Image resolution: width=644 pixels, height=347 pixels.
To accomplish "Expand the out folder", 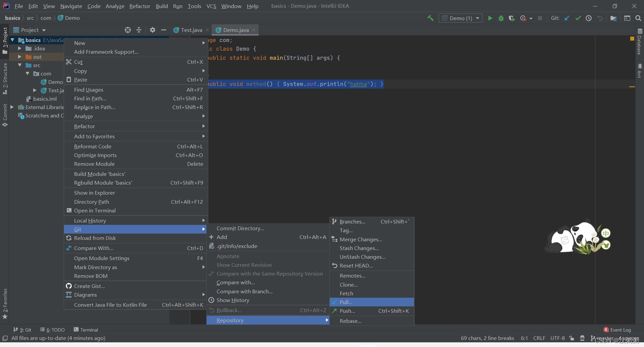I will [x=20, y=57].
